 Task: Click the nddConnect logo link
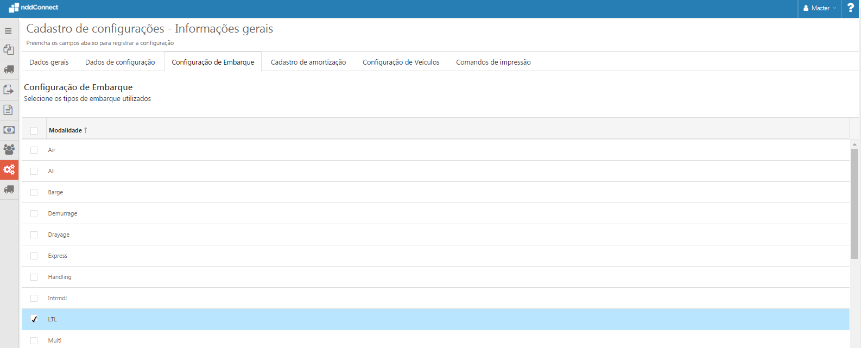point(34,8)
